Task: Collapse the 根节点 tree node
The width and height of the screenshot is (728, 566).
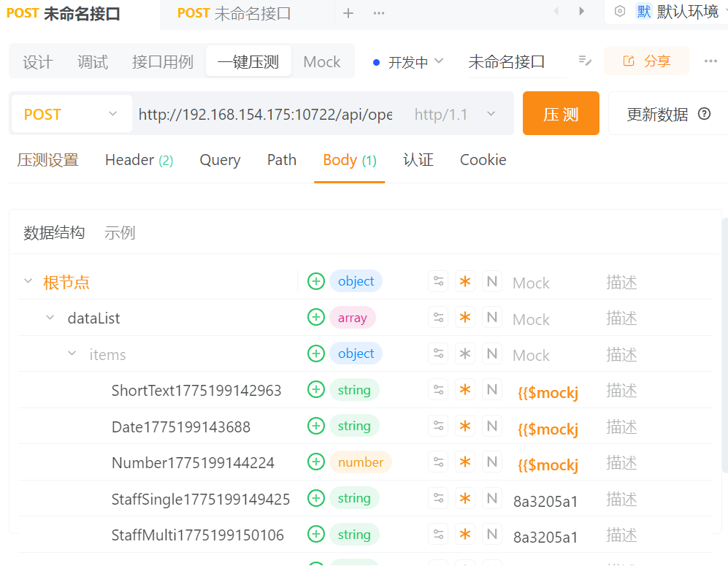Action: [28, 280]
